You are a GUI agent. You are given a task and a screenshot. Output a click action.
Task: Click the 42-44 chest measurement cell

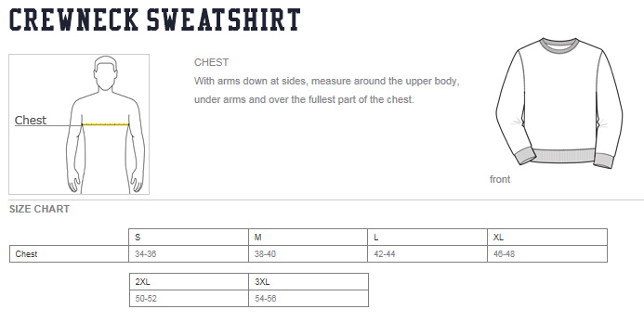click(427, 254)
